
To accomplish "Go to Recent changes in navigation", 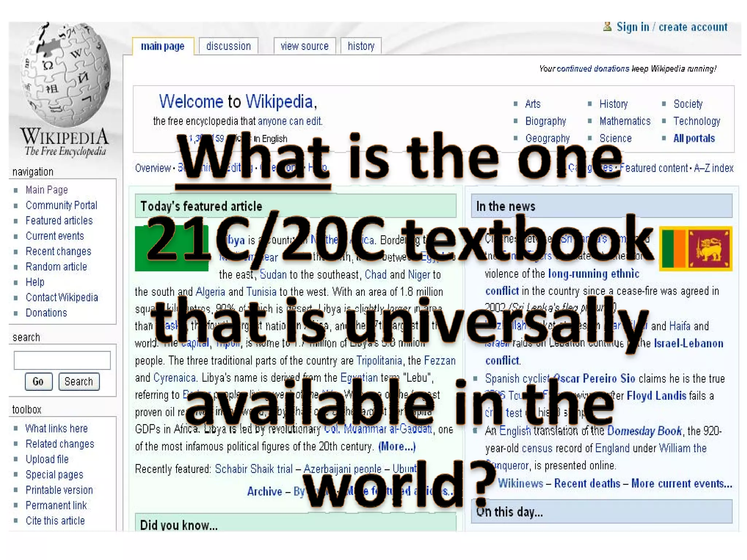I will (58, 251).
